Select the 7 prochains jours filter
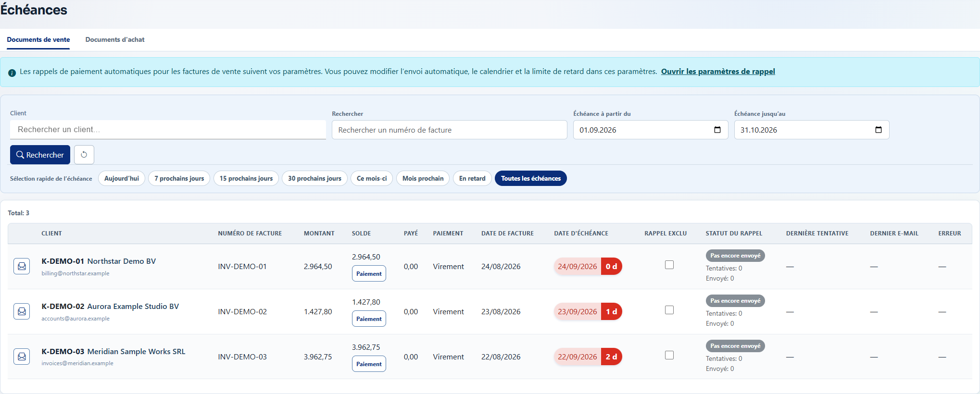The height and width of the screenshot is (394, 980). [179, 178]
